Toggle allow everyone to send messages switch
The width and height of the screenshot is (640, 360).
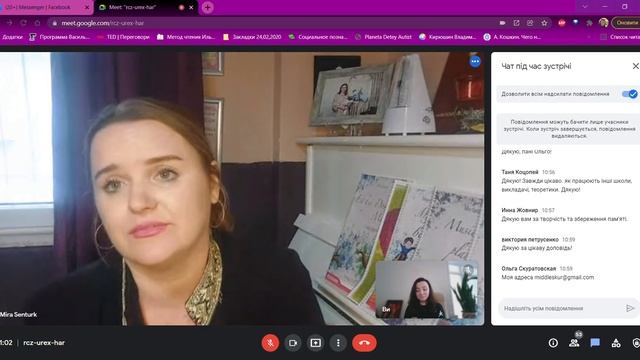(629, 94)
